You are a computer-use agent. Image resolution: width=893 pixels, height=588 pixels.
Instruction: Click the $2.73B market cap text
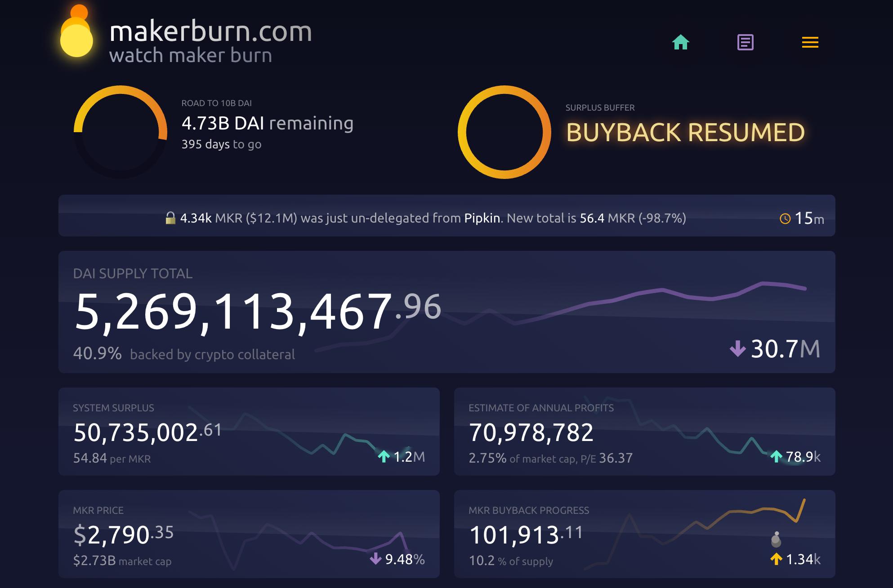click(122, 561)
